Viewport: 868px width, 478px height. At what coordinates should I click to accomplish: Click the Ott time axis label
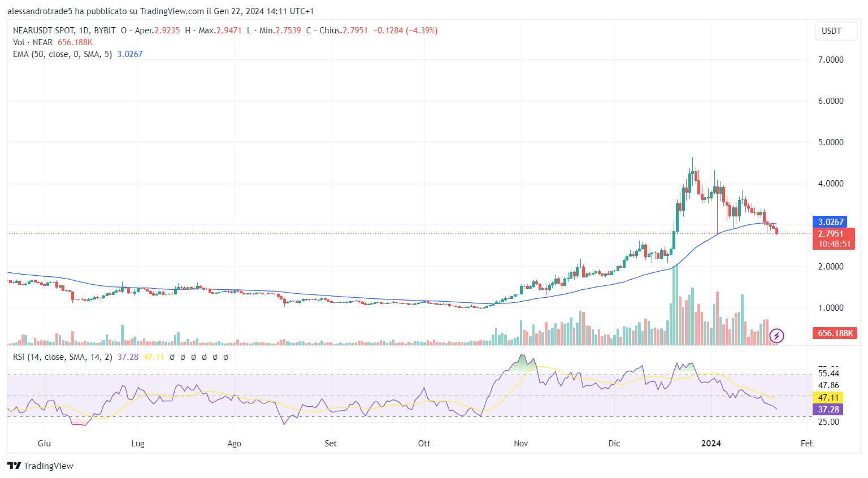424,444
